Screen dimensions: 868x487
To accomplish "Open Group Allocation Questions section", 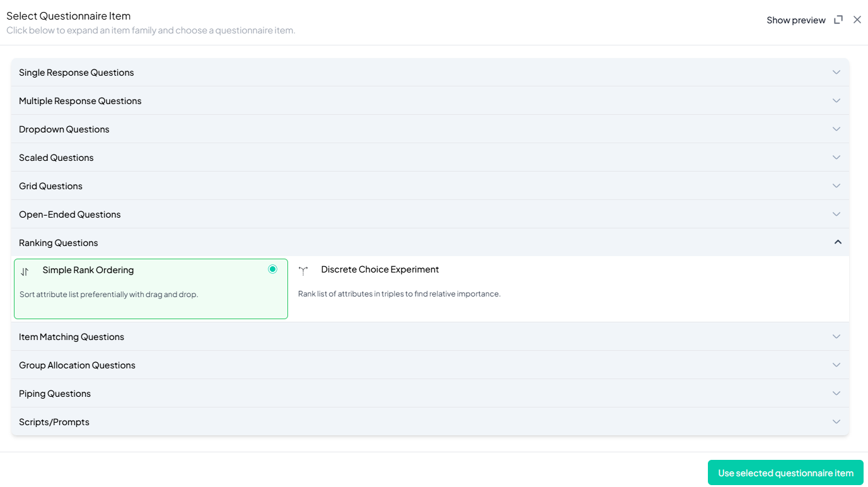I will pyautogui.click(x=77, y=365).
